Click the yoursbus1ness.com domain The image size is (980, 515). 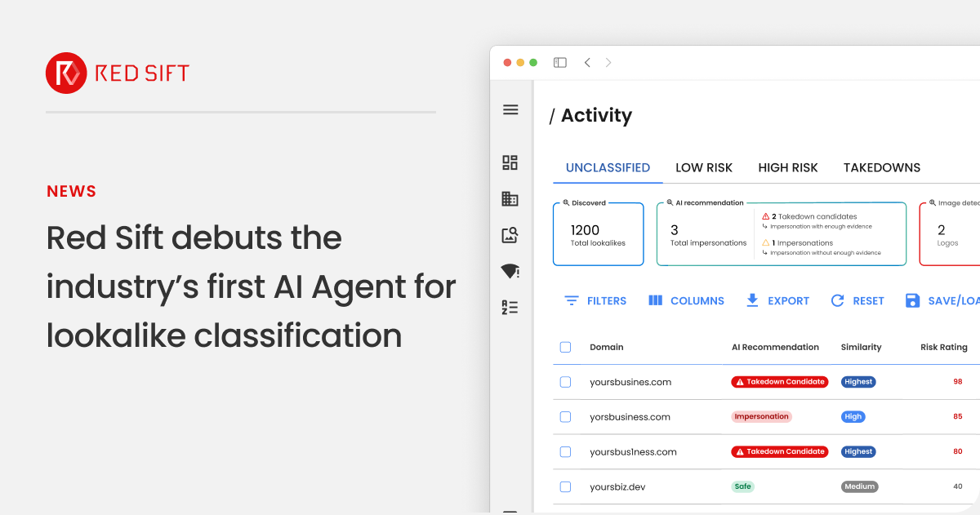[633, 452]
